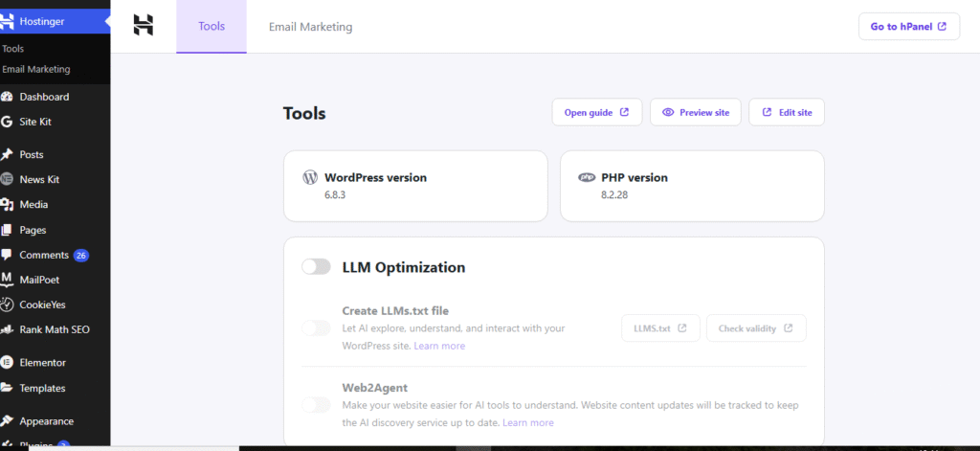
Task: Open the News Kit menu item
Action: [55, 179]
